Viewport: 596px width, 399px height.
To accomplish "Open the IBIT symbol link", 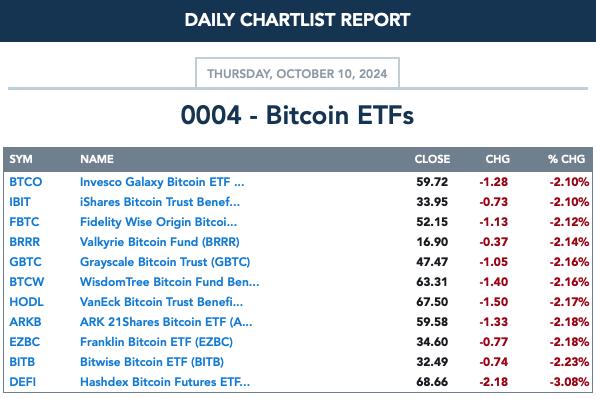I will point(20,202).
